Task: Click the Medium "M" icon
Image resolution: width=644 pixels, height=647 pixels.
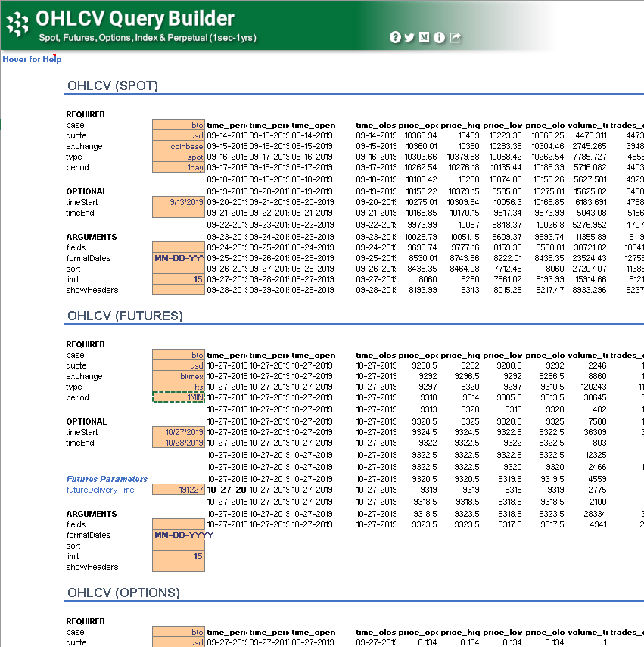Action: (x=424, y=36)
